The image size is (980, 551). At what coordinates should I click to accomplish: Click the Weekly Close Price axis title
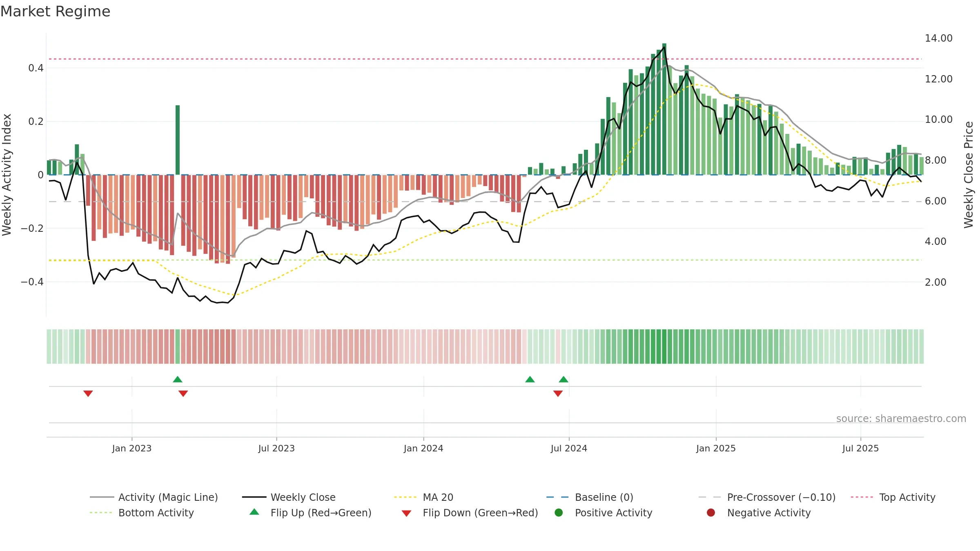[969, 175]
